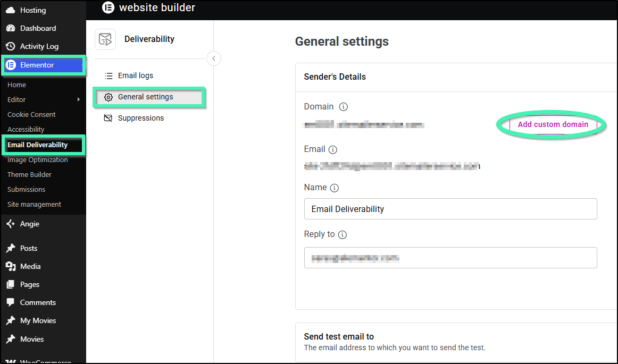Screen dimensions: 618x364
Task: Click the Deliverability envelope icon
Action: tap(105, 39)
